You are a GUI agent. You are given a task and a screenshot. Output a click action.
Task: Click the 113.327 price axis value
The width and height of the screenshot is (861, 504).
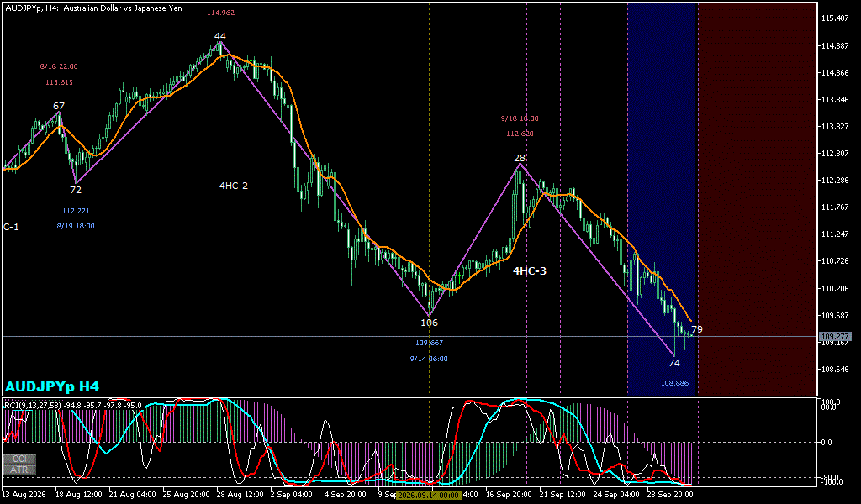tap(835, 126)
